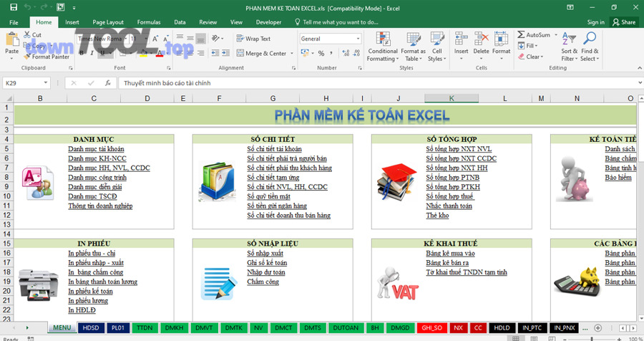Screen dimensions: 644x341
Task: Select row 15 header
Action: click(6, 244)
